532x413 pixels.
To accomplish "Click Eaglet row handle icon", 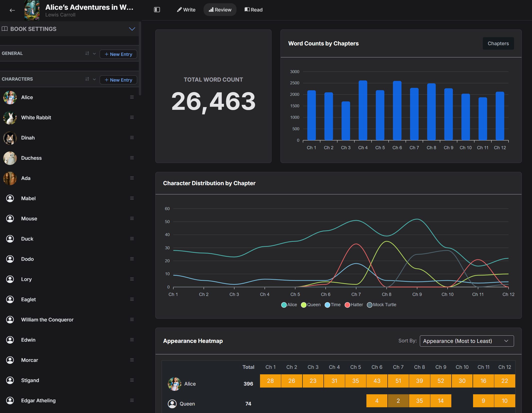I will tap(132, 299).
